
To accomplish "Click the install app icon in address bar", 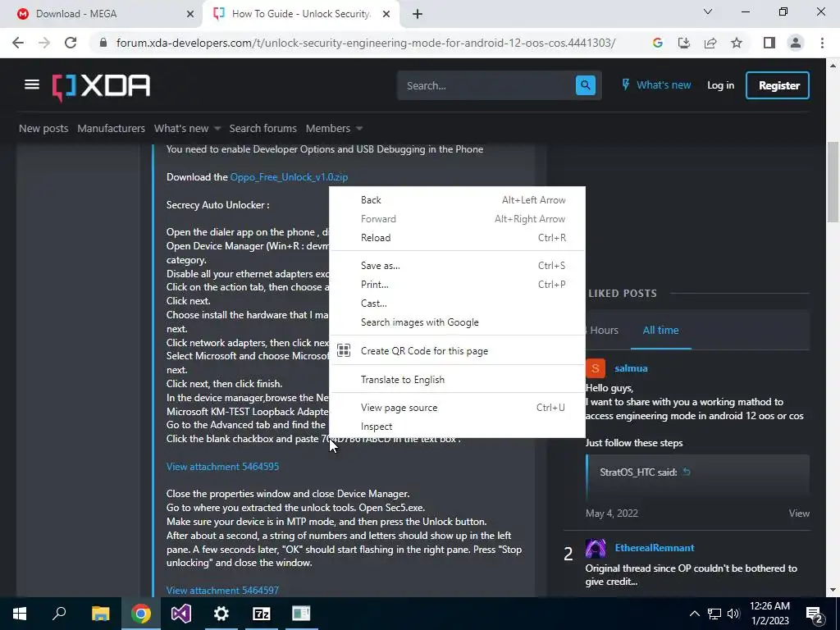I will (x=684, y=43).
